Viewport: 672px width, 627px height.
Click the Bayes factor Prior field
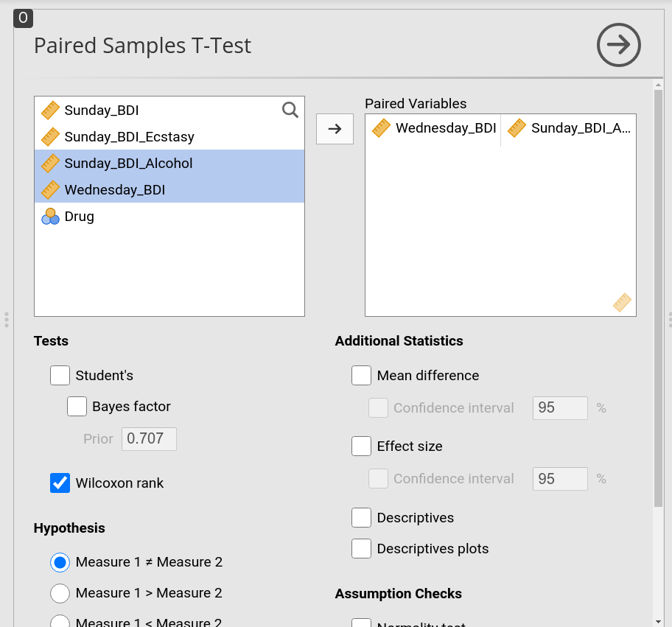(x=149, y=439)
